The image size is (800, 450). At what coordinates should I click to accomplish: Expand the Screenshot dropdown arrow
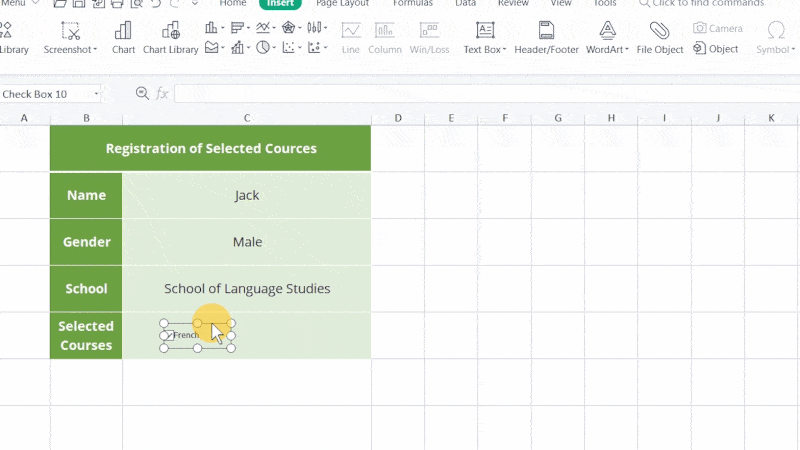(x=95, y=49)
